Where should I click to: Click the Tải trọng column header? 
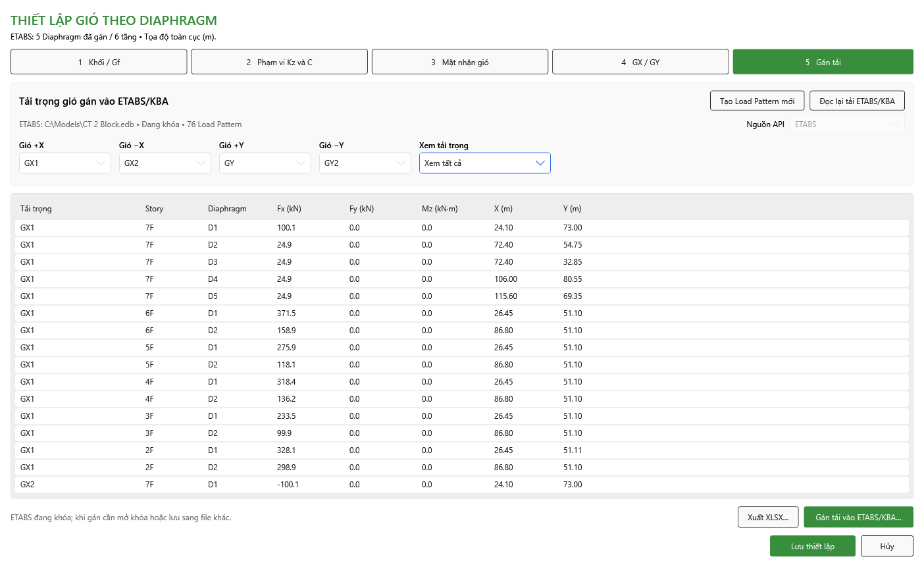[36, 209]
